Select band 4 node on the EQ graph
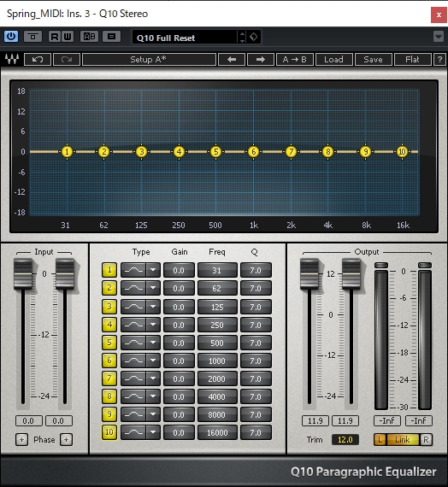448x487 pixels. [x=179, y=152]
